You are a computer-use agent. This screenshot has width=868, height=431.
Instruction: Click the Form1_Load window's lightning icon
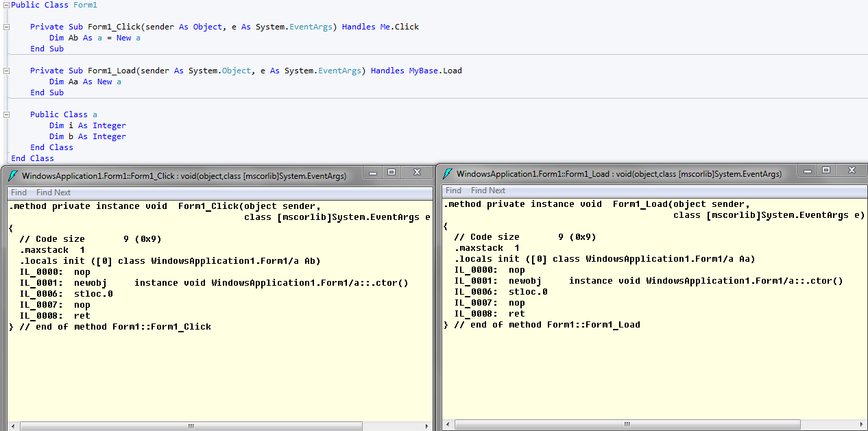coord(448,174)
